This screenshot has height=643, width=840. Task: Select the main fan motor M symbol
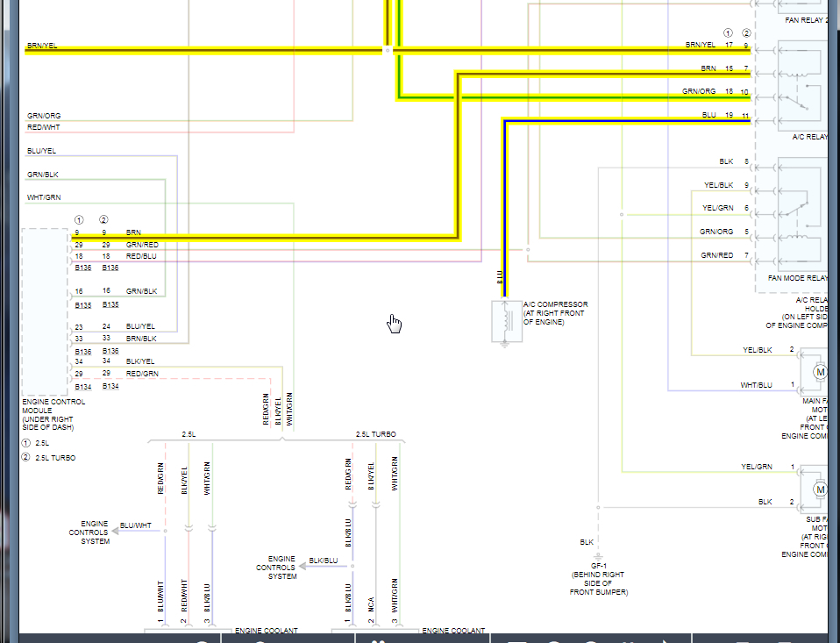click(x=820, y=372)
